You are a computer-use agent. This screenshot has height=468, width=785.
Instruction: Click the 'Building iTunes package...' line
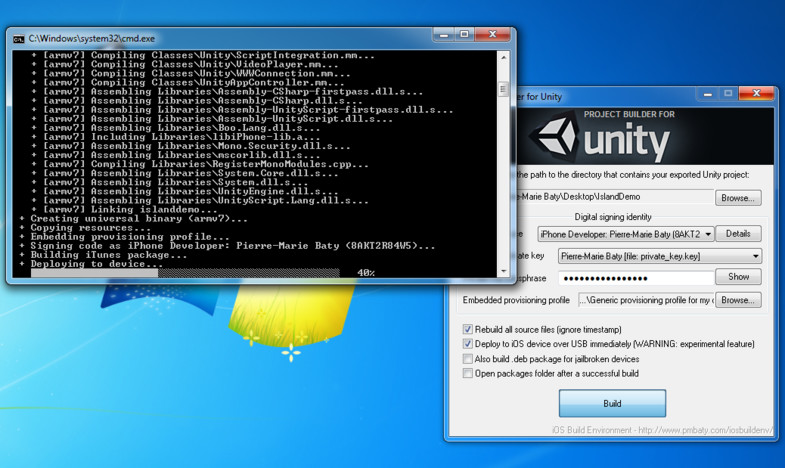pos(108,255)
